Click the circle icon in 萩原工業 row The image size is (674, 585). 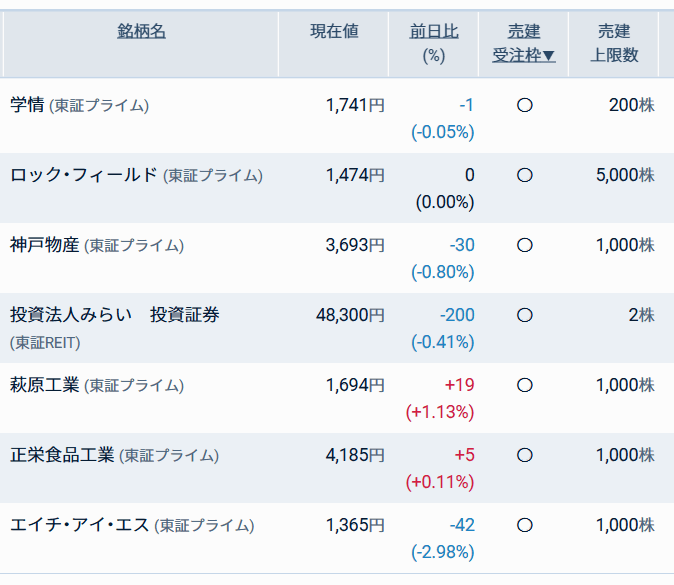(524, 385)
